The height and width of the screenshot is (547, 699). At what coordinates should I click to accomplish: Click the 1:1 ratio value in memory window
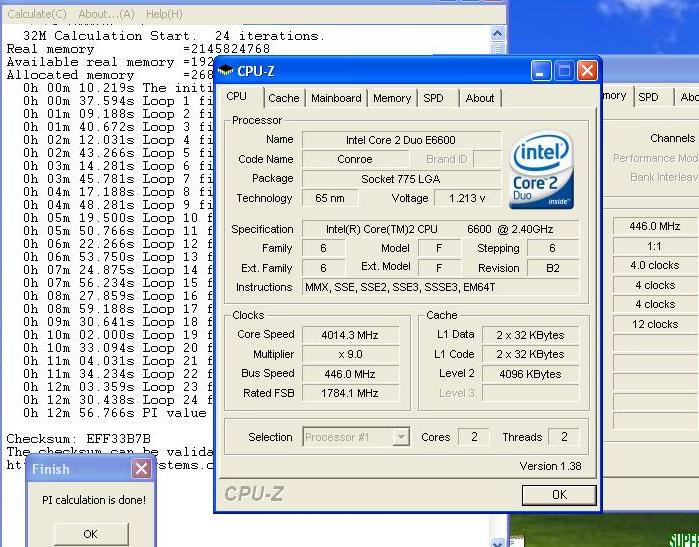click(x=654, y=246)
